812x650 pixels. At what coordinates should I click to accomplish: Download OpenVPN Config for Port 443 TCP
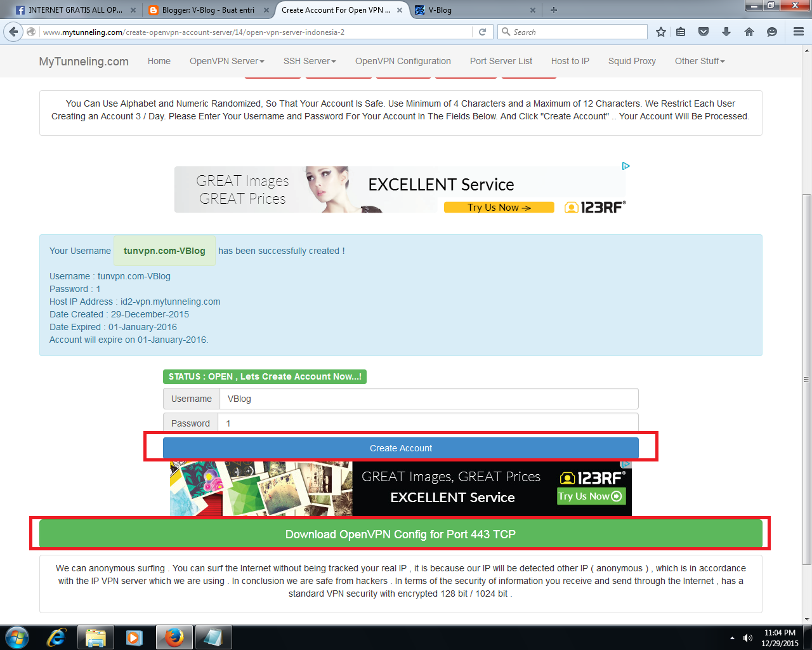pos(401,534)
